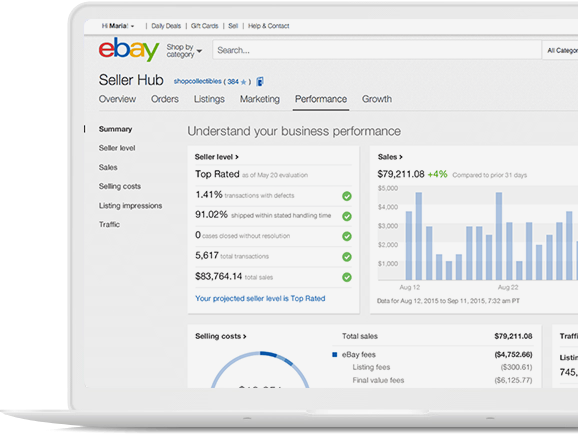Click the Total sales row label

[360, 336]
